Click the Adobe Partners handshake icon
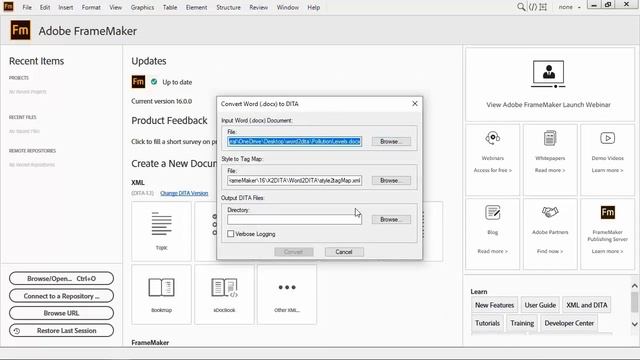640x360 pixels. (x=550, y=212)
